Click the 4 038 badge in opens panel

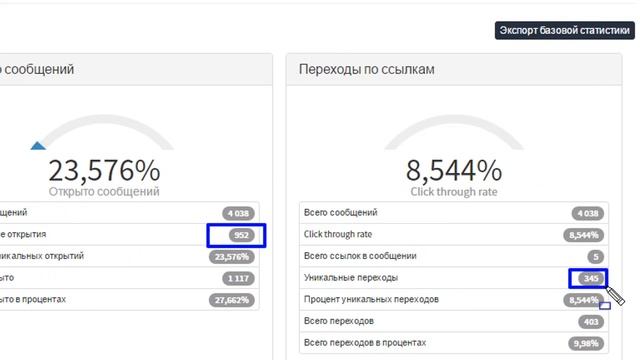click(x=238, y=213)
